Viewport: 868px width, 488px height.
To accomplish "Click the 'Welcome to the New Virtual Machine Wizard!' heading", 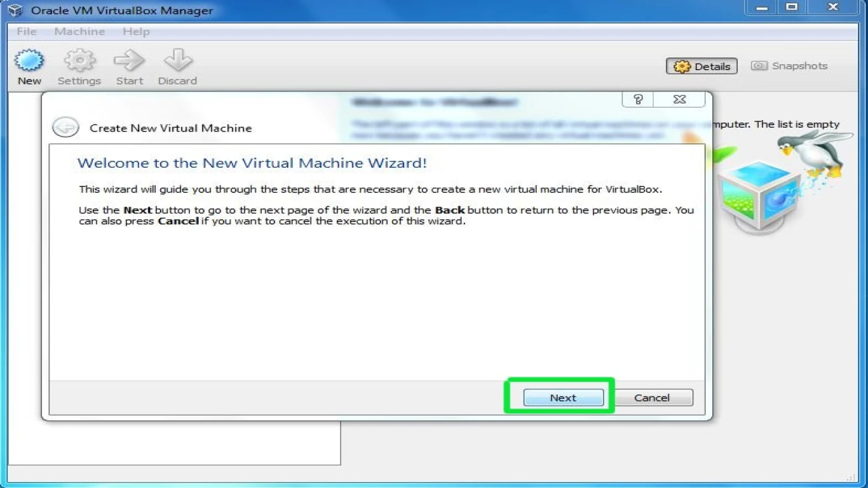I will 252,163.
